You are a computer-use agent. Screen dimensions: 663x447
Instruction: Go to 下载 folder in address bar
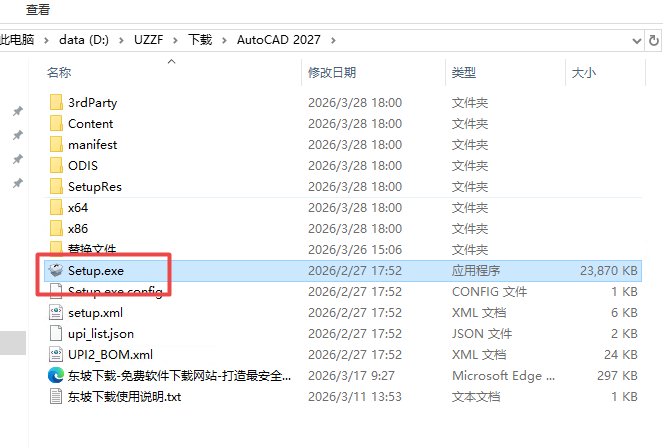[x=200, y=40]
